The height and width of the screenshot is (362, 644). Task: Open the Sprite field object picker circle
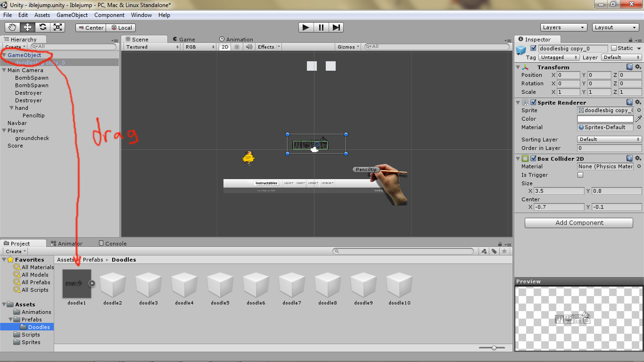pos(639,110)
